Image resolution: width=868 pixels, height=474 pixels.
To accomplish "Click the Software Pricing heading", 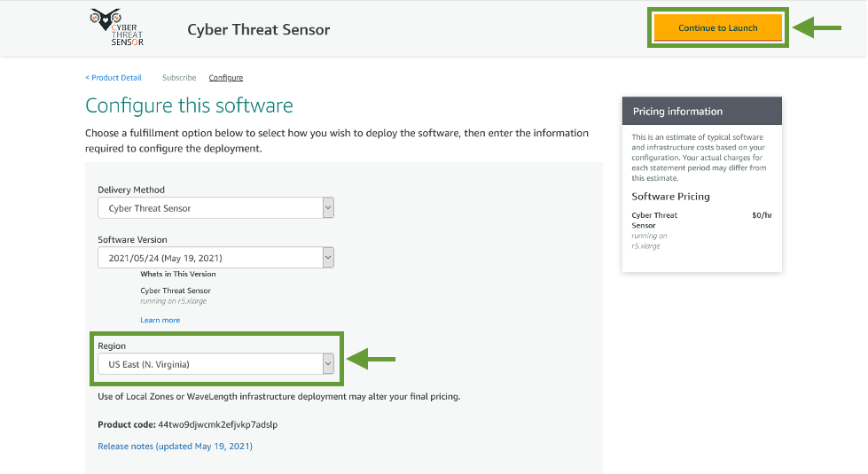I will [x=670, y=197].
